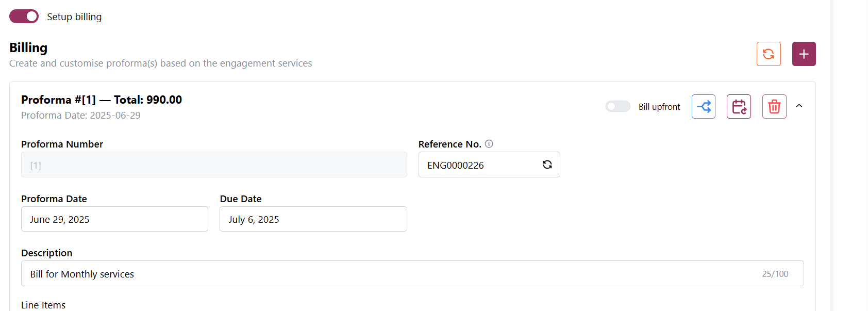Click the Proforma #[1] Total heading

[x=102, y=100]
